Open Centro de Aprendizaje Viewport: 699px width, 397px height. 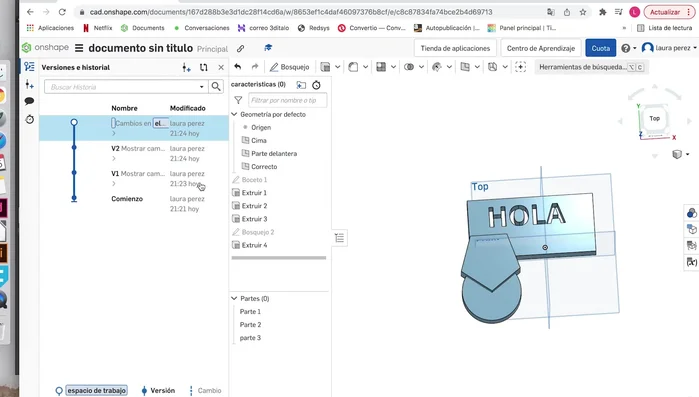(541, 48)
